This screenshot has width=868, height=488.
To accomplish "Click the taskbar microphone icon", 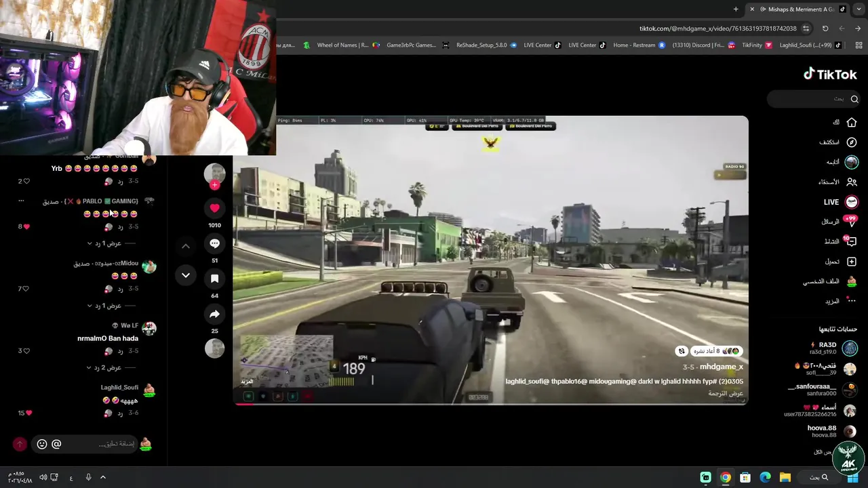I will click(x=88, y=477).
